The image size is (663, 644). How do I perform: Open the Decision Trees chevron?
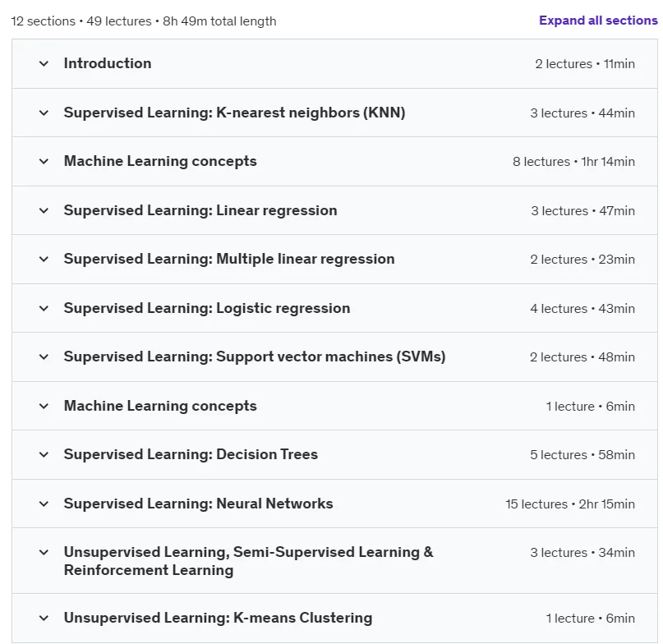(44, 455)
